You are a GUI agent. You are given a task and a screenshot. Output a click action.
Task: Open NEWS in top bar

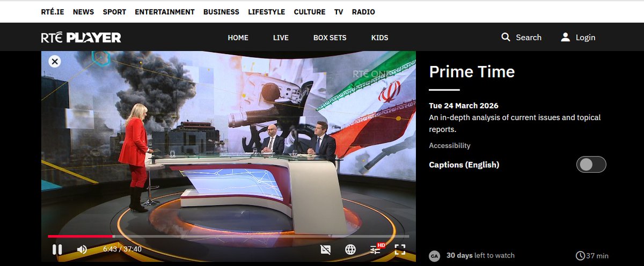point(83,12)
